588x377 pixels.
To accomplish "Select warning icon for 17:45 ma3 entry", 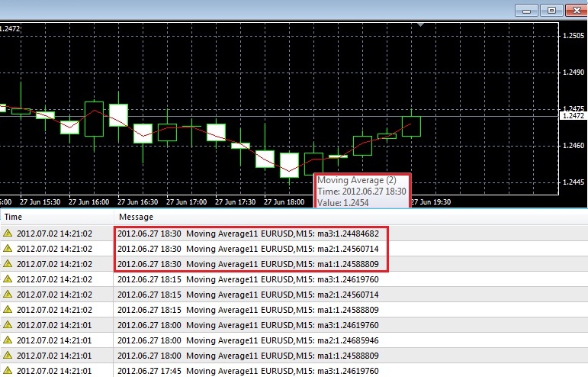I will pyautogui.click(x=8, y=371).
